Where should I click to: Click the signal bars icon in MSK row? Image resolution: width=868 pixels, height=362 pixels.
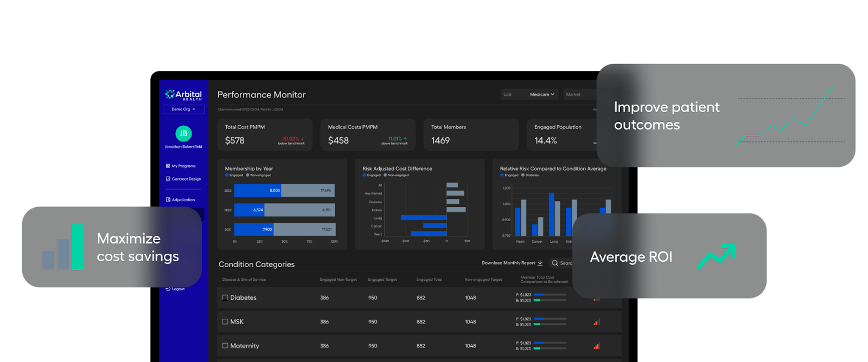pyautogui.click(x=597, y=322)
